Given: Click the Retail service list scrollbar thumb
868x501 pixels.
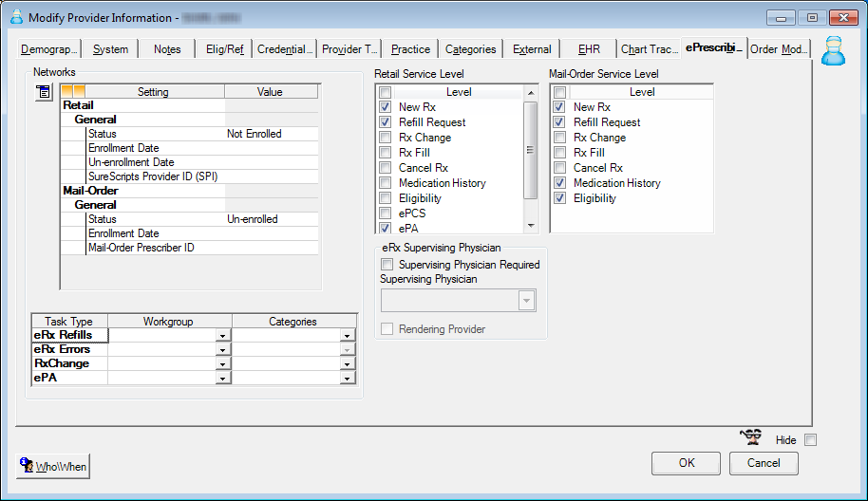Looking at the screenshot, I should pos(530,150).
